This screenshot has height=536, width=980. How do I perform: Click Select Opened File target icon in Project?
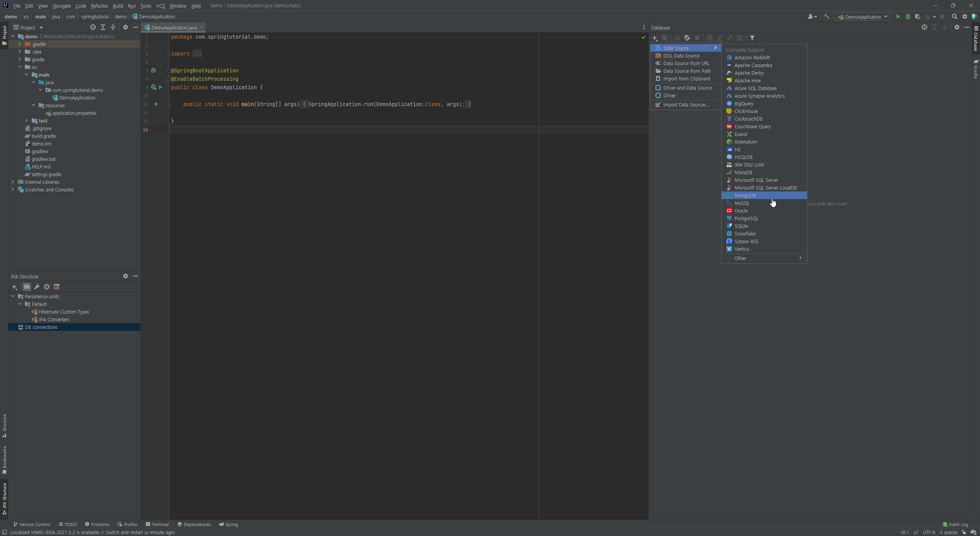click(93, 28)
